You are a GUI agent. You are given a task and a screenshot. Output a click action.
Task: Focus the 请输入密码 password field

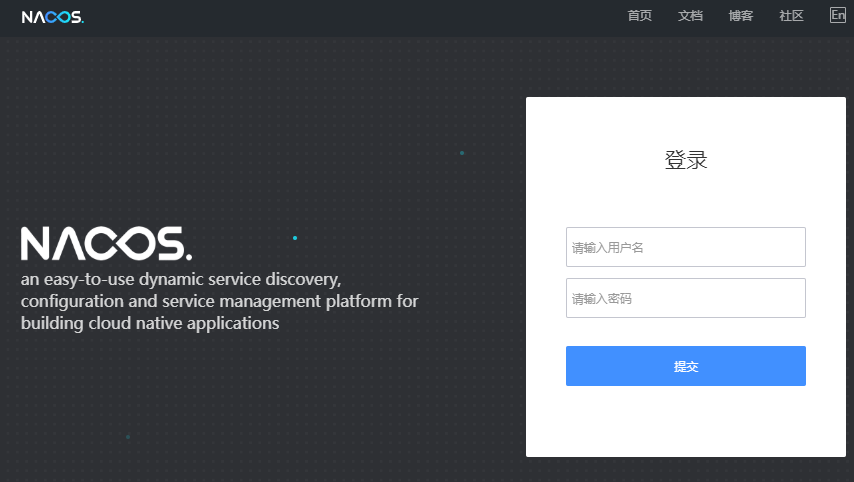[x=685, y=298]
